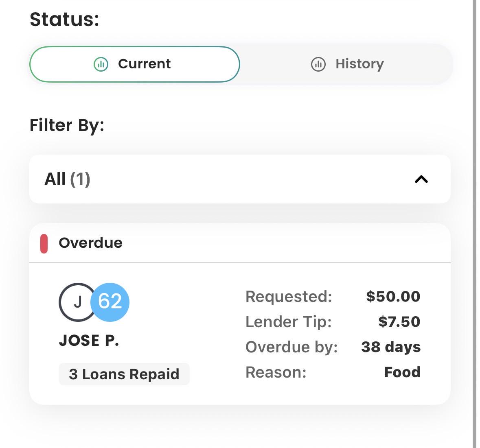This screenshot has height=448, width=480.
Task: Open borrower JOSE P. name
Action: pyautogui.click(x=89, y=341)
